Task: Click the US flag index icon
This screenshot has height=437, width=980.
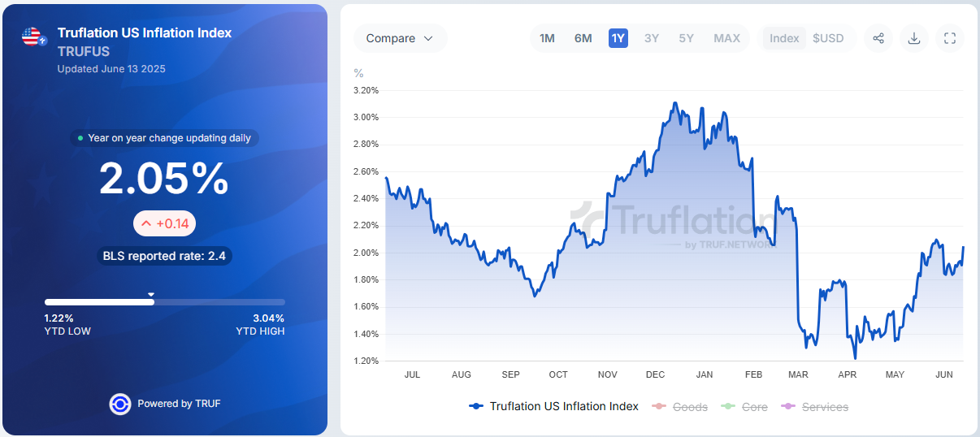Action: coord(33,37)
